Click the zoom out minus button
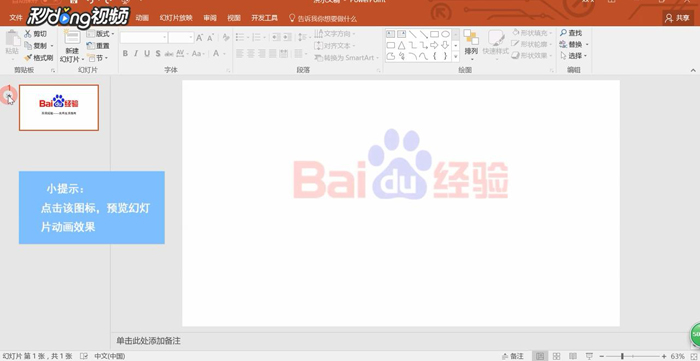The image size is (700, 361). click(x=602, y=356)
